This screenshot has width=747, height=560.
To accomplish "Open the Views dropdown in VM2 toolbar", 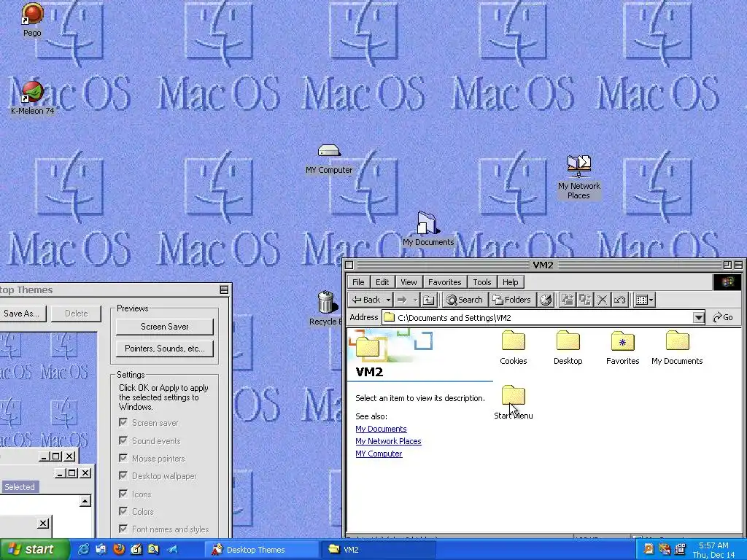I will click(645, 300).
